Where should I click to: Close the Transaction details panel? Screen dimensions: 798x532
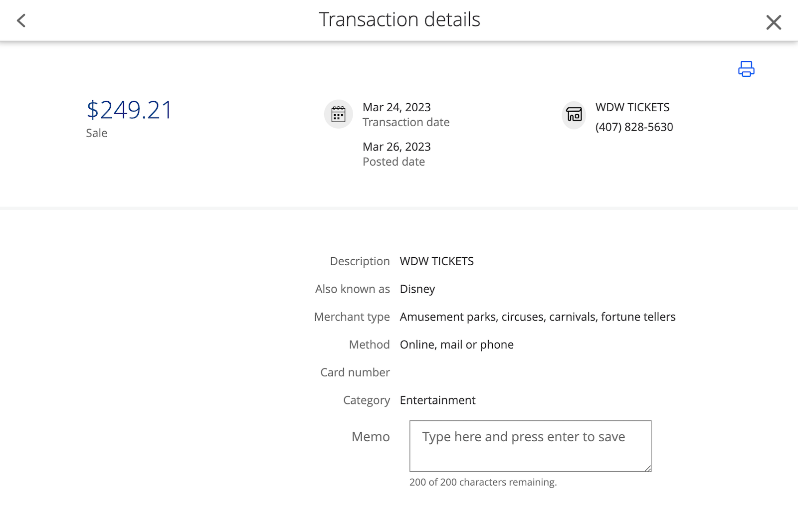[773, 22]
